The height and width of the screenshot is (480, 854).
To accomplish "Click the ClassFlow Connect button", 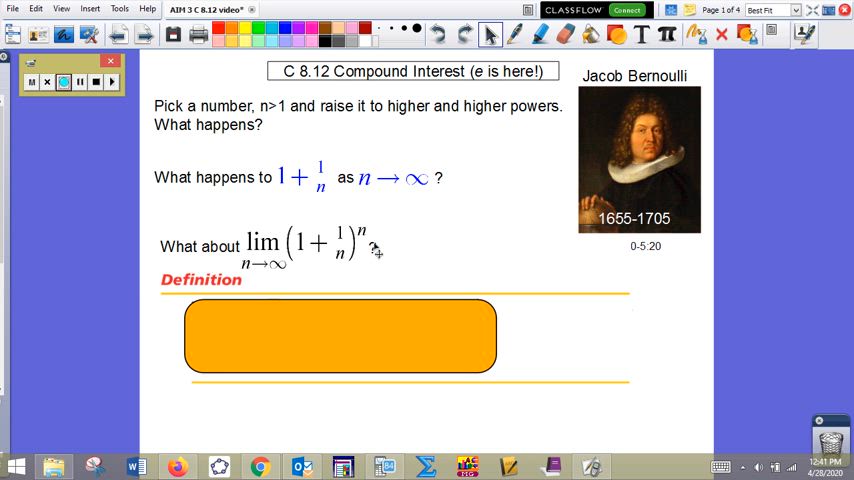I will (627, 10).
